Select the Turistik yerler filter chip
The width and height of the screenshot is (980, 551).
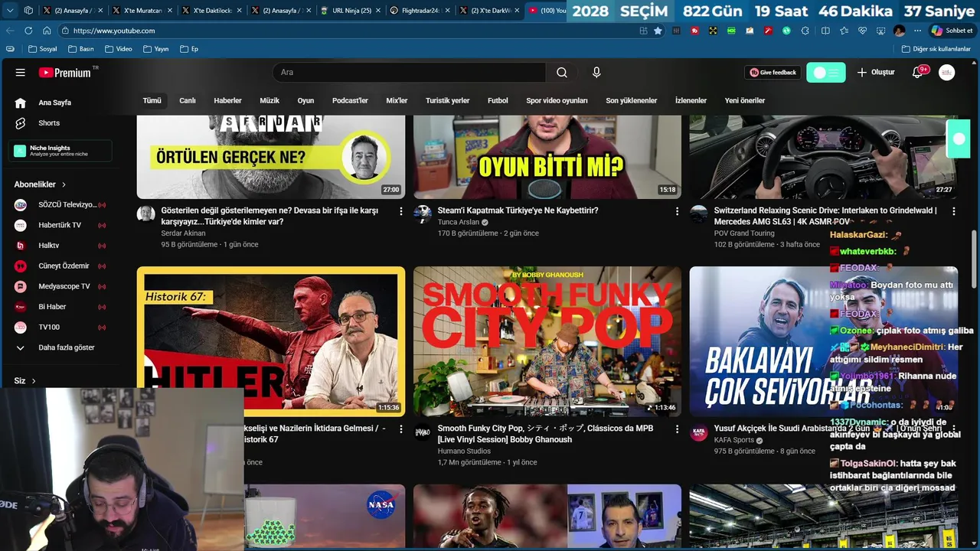pyautogui.click(x=448, y=100)
